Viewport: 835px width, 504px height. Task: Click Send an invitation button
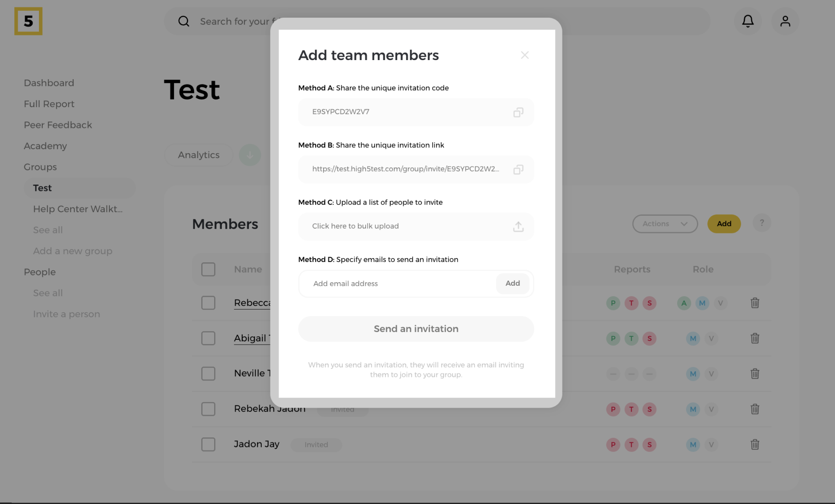tap(416, 329)
